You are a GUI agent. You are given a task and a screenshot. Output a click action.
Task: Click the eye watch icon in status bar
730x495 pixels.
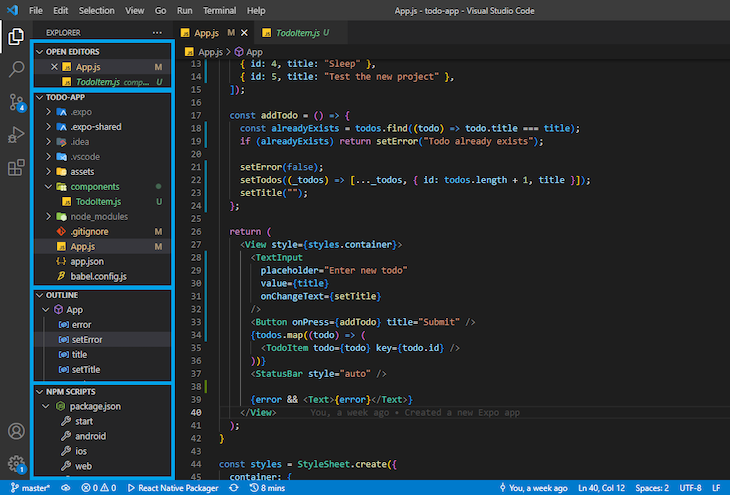pos(66,488)
